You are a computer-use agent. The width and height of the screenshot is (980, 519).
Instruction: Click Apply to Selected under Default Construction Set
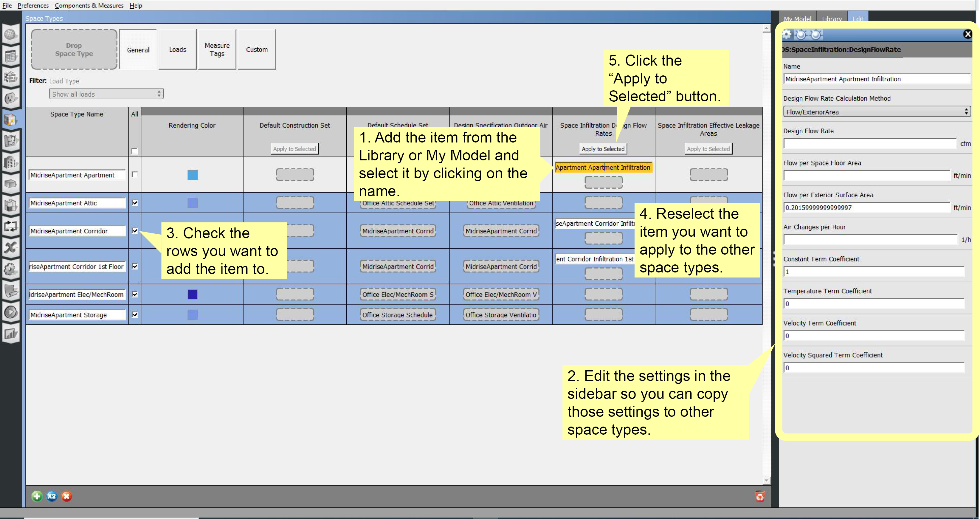pyautogui.click(x=294, y=149)
